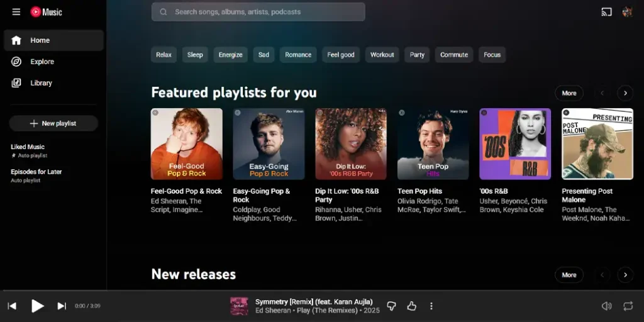Click the search magnifier icon
Viewport: 644px width, 322px height.
tap(163, 12)
